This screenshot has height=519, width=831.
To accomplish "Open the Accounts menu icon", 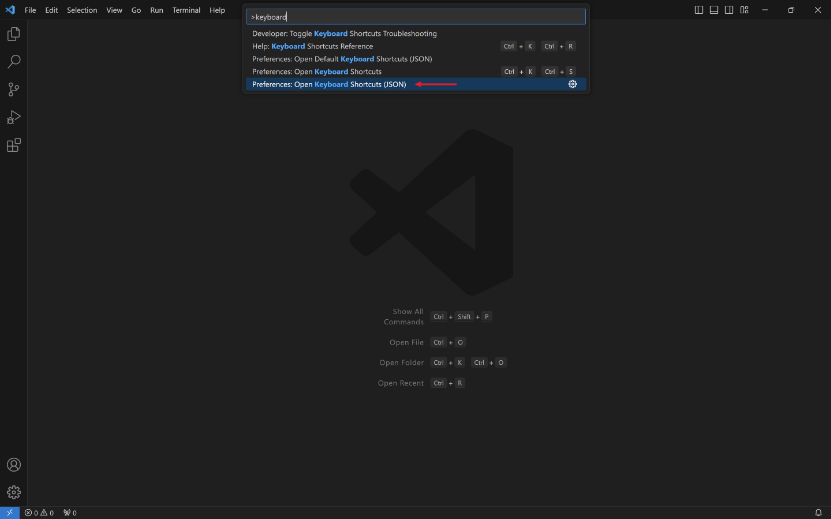I will (x=14, y=465).
